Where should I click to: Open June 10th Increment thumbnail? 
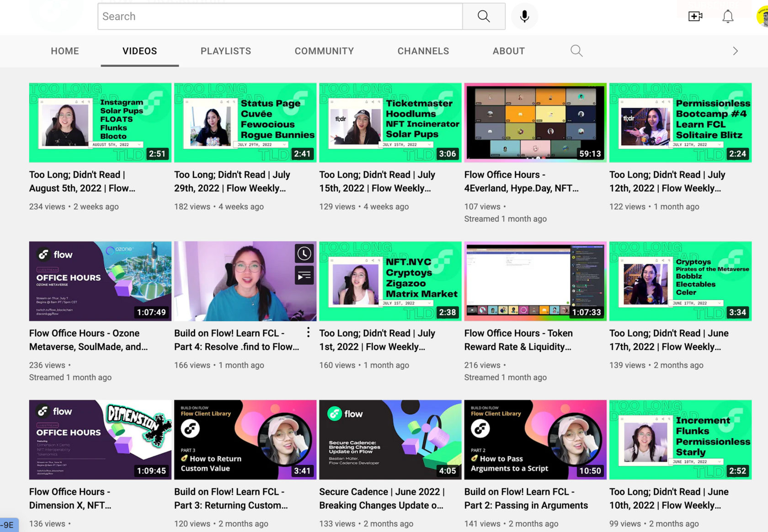pyautogui.click(x=680, y=440)
